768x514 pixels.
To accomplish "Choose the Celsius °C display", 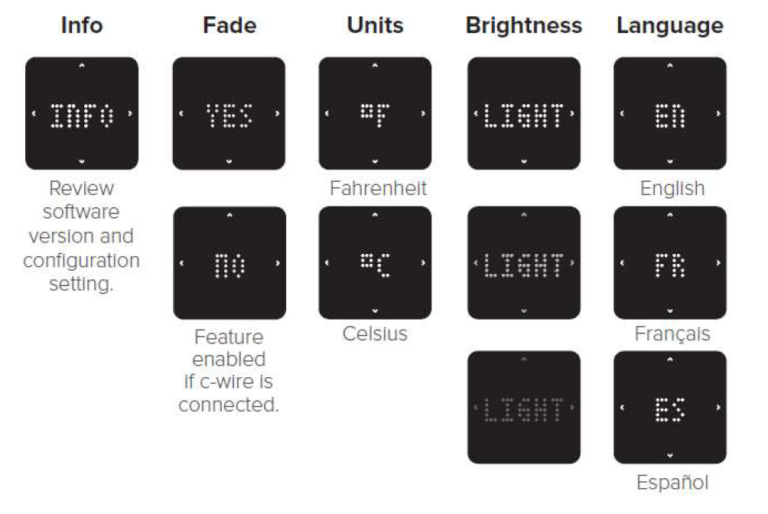I will pos(375,263).
